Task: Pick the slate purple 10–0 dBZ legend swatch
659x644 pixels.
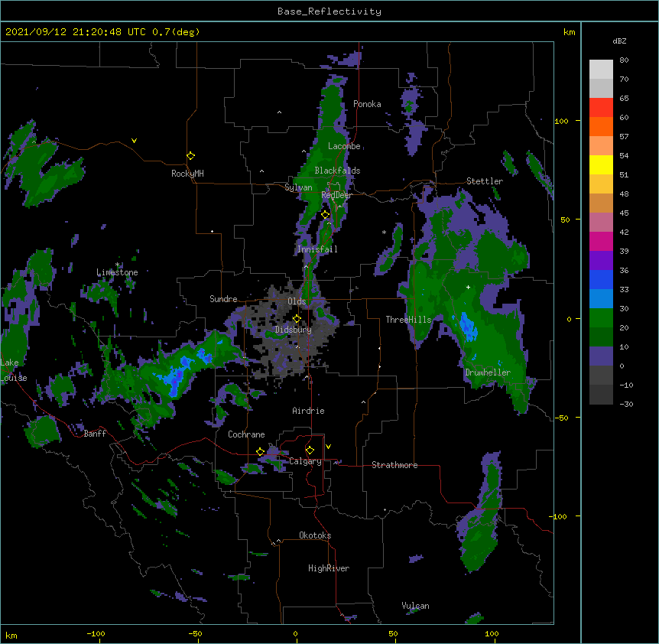Action: [601, 356]
